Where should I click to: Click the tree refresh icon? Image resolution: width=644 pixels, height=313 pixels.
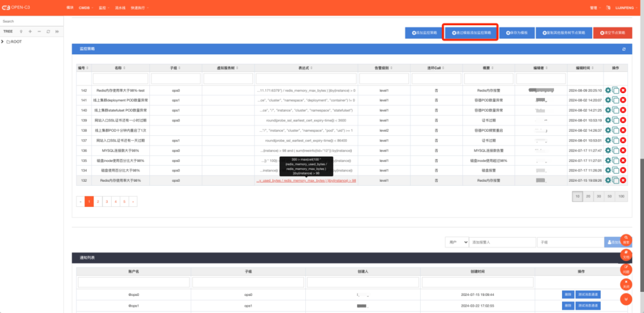pos(48,31)
